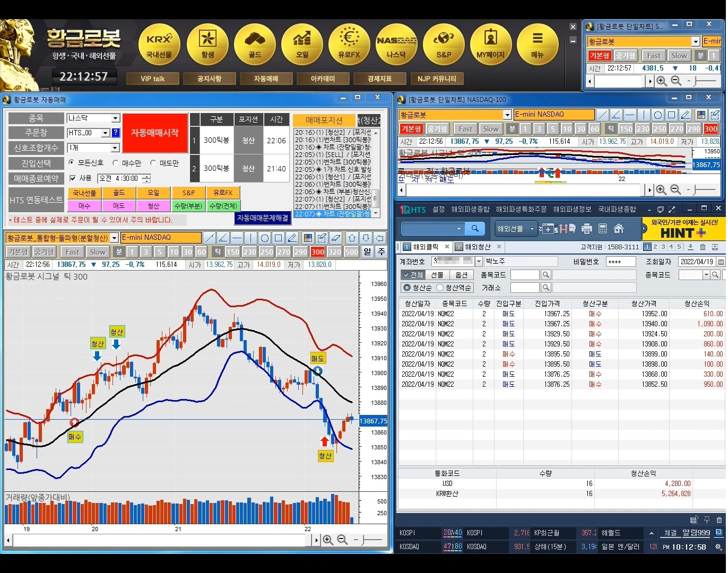Toggle 선물 filter button
The width and height of the screenshot is (728, 573).
[x=437, y=275]
